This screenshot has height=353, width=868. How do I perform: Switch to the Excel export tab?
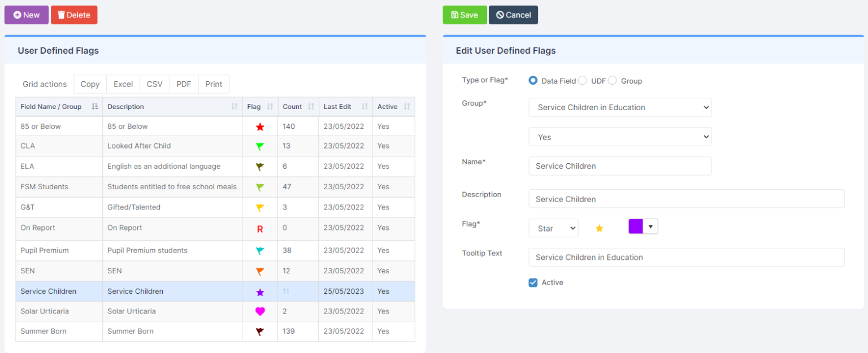[123, 84]
